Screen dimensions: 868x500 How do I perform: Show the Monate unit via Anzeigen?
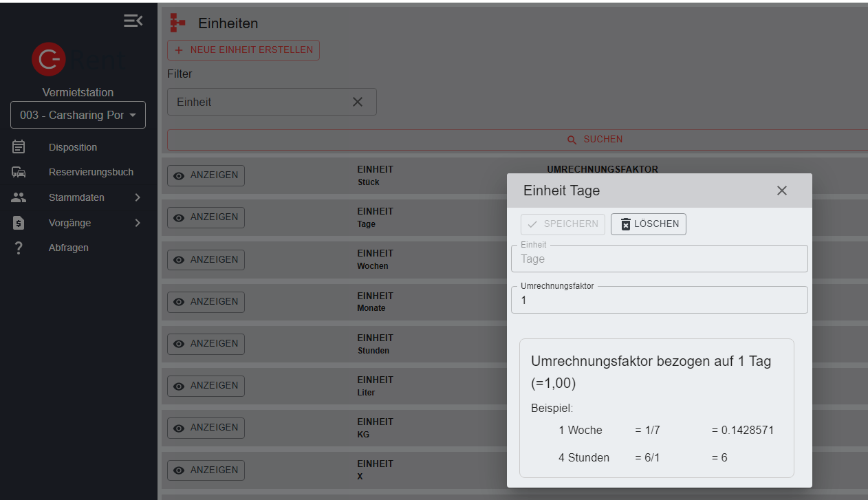pyautogui.click(x=206, y=302)
